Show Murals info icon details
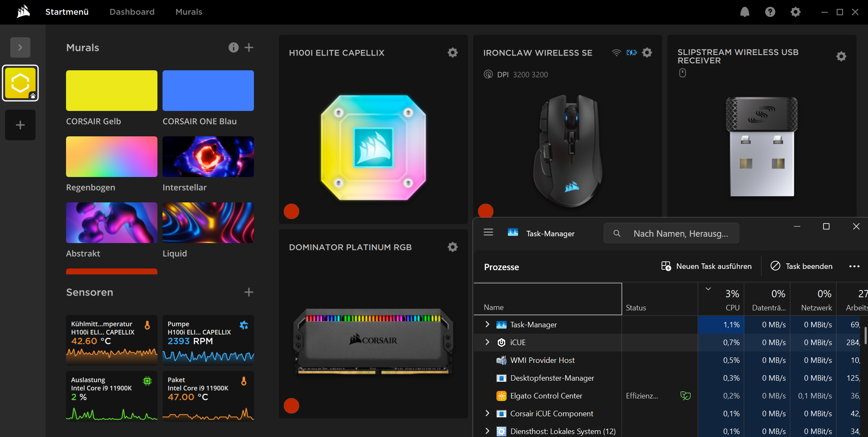Image resolution: width=868 pixels, height=437 pixels. [234, 47]
